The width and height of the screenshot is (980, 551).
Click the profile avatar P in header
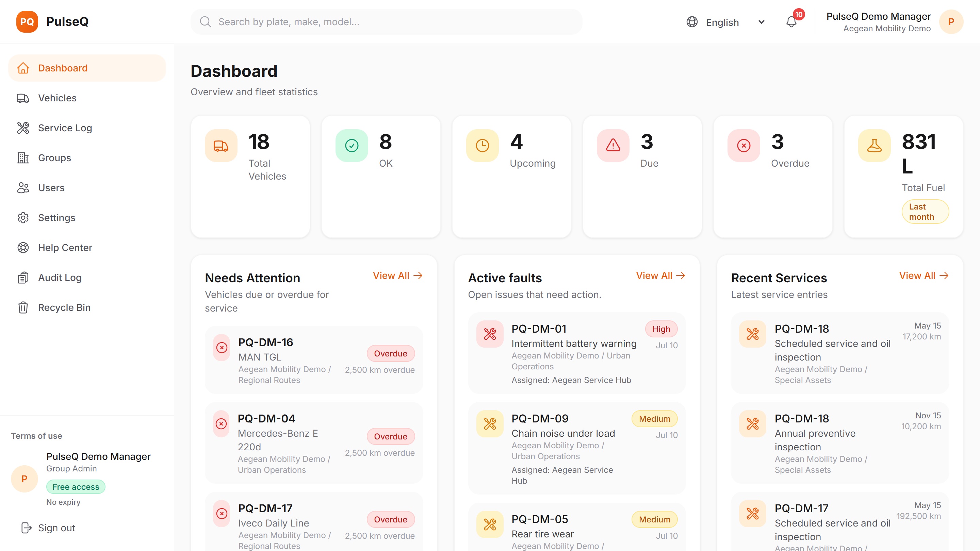[951, 22]
